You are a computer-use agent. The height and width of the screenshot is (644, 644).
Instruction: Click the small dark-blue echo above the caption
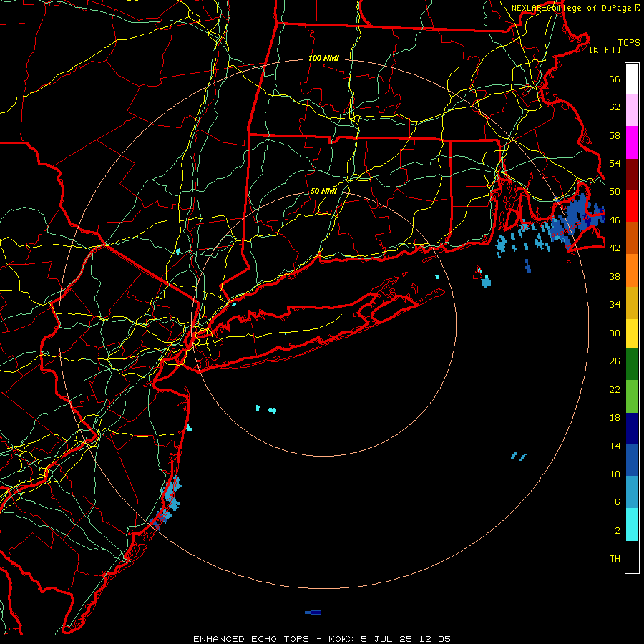pos(313,613)
